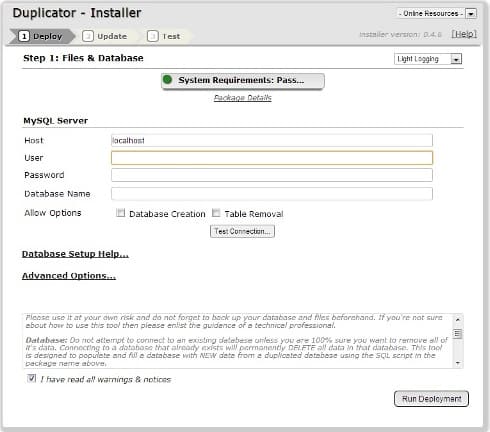Click the System Requirements: Pass button
Screen dimensions: 490x432
(243, 81)
